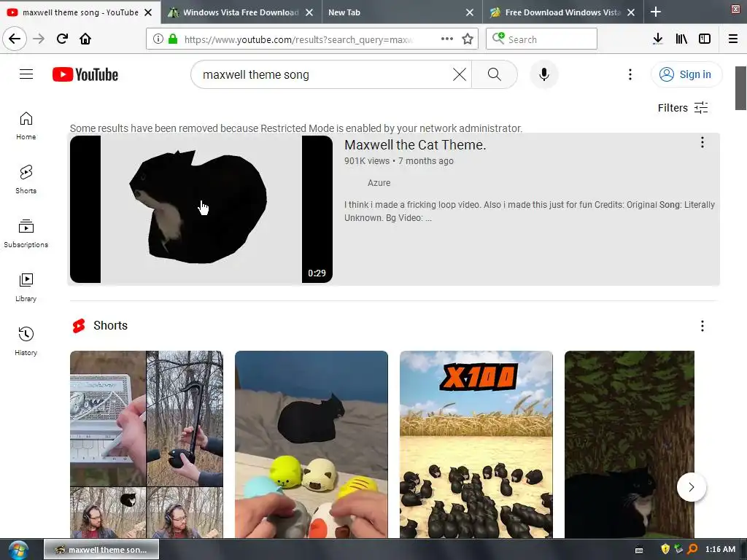Open Subscriptions in the sidebar
Image resolution: width=747 pixels, height=560 pixels.
click(x=26, y=233)
